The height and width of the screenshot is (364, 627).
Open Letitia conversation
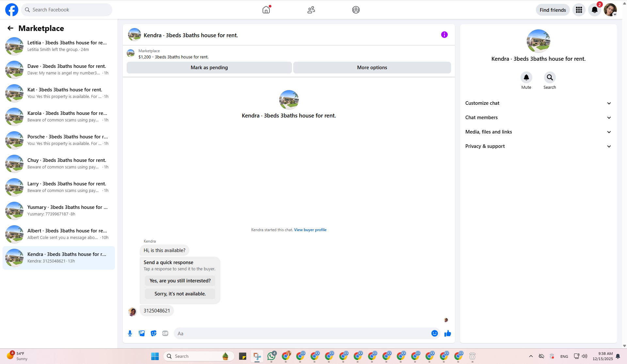pos(59,46)
